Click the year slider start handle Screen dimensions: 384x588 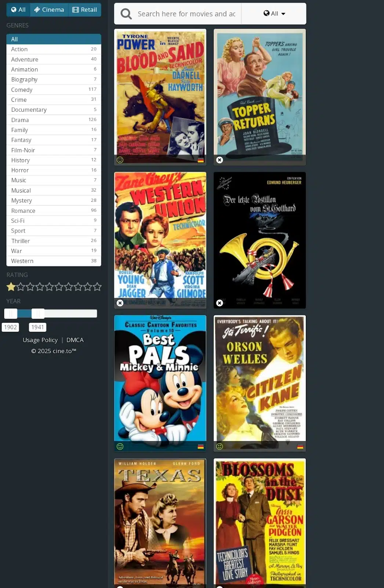click(11, 313)
